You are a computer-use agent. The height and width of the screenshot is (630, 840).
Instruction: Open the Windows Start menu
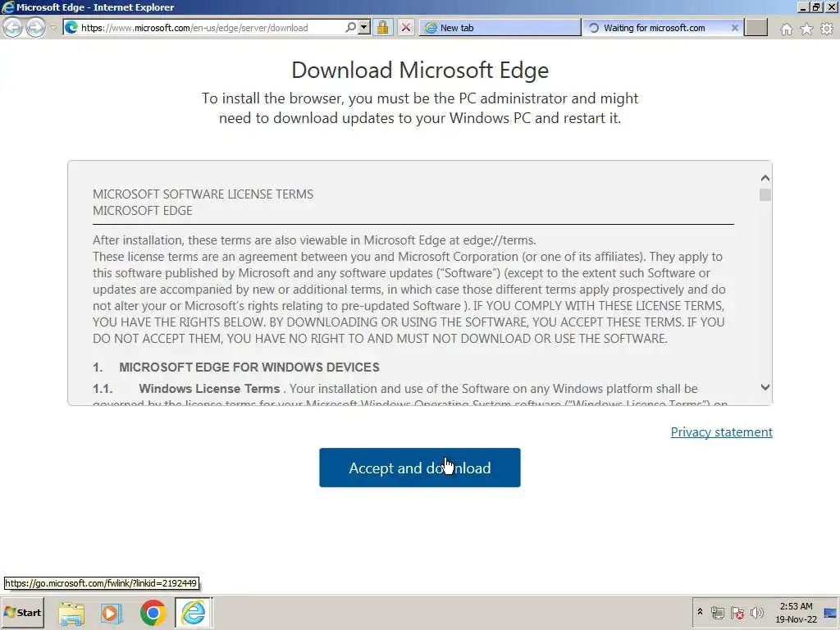pyautogui.click(x=22, y=612)
